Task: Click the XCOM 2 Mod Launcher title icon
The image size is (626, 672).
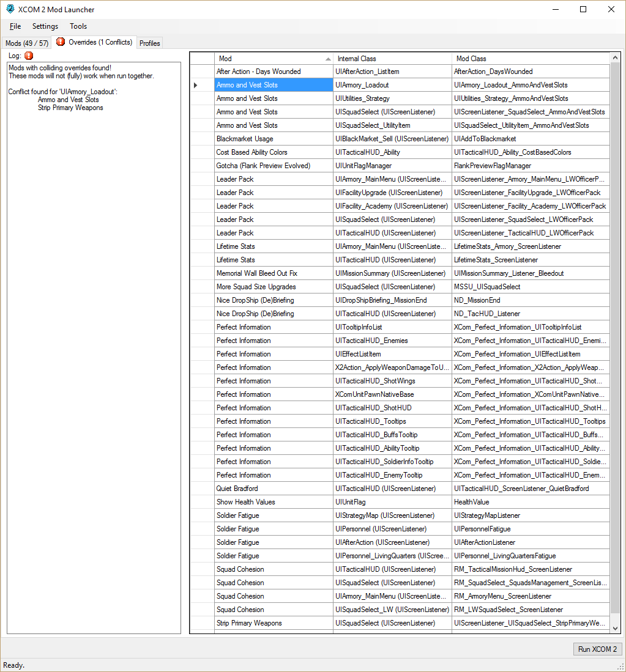Action: (x=10, y=9)
